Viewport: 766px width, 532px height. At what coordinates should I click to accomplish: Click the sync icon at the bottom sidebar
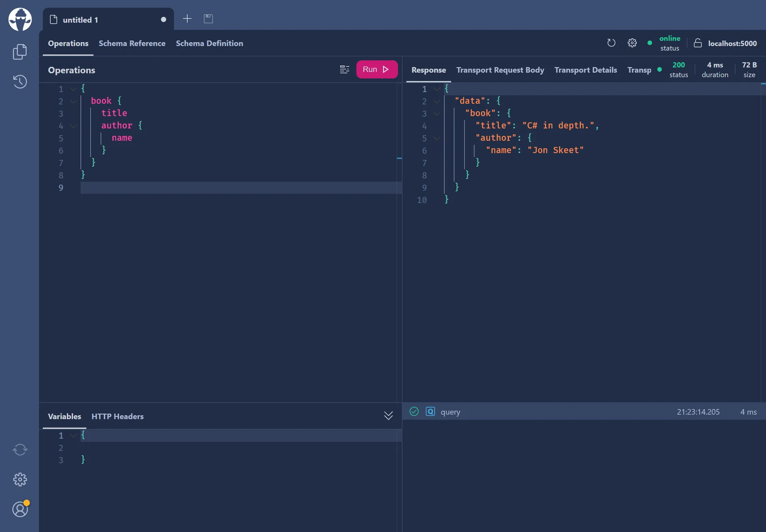[20, 449]
